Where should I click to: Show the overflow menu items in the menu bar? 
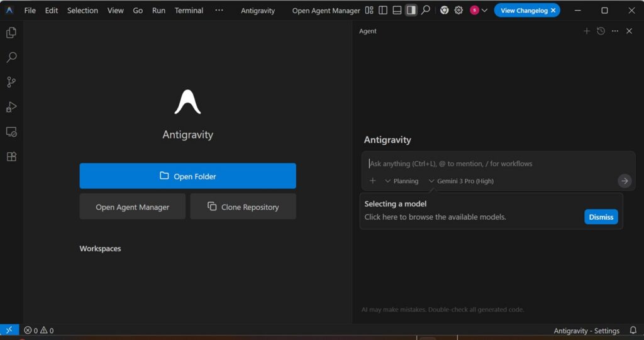coord(219,10)
